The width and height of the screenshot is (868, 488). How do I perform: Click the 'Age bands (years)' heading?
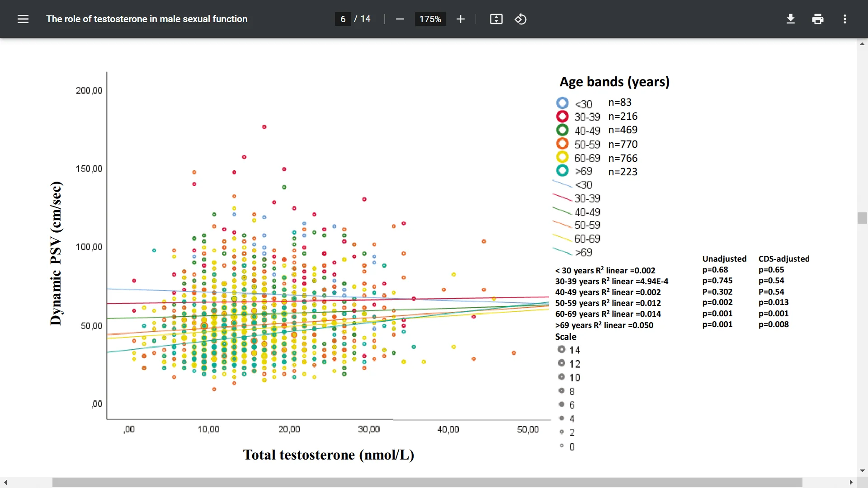614,82
